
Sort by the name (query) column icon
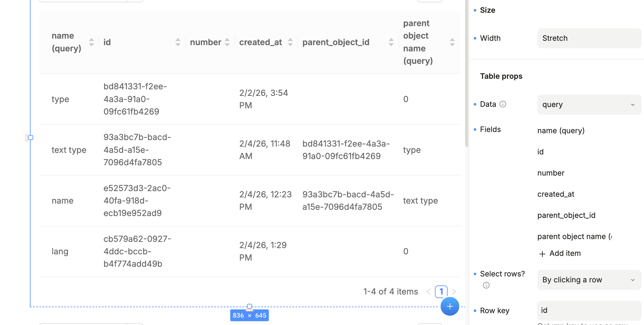coord(91,42)
